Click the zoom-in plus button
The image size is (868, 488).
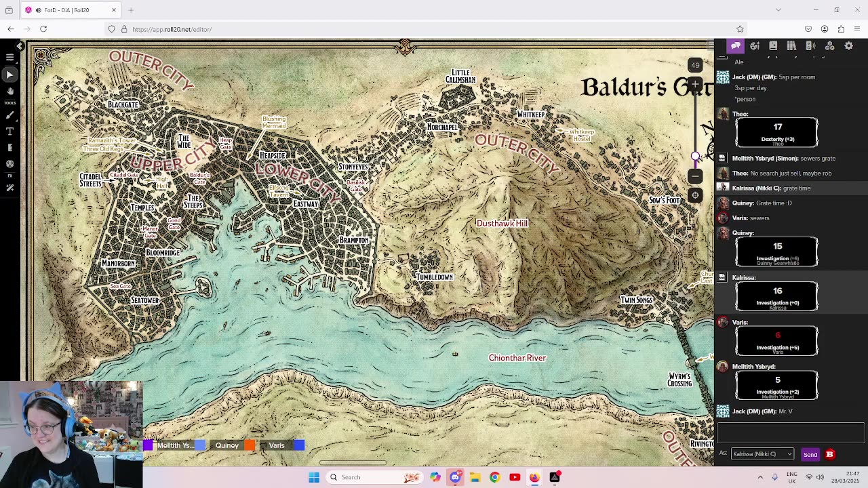pos(695,84)
